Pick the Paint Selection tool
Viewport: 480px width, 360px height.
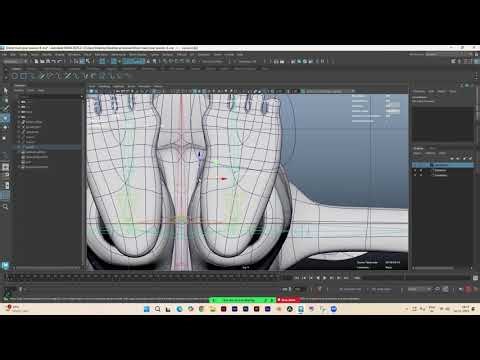pyautogui.click(x=5, y=109)
